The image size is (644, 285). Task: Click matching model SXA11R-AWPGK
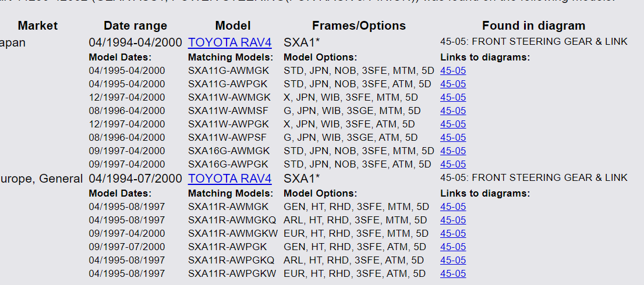(228, 247)
